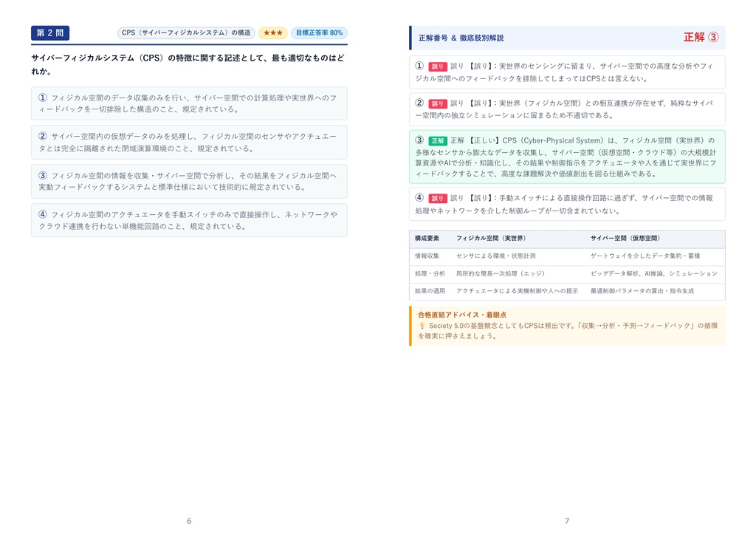Click the red 誤り badge in explanation ④
756x537 pixels.
[x=437, y=198]
